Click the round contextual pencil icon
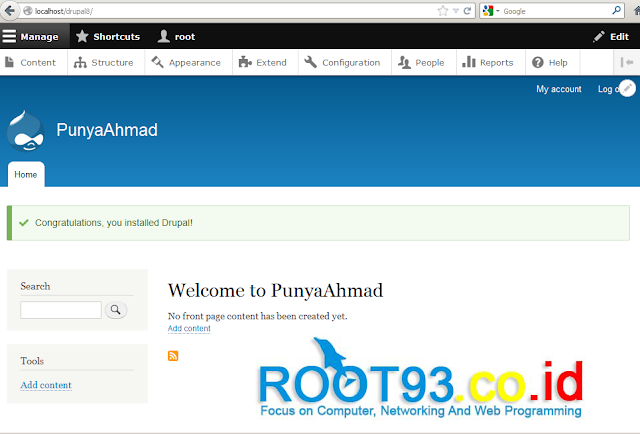The width and height of the screenshot is (640, 434). click(627, 88)
